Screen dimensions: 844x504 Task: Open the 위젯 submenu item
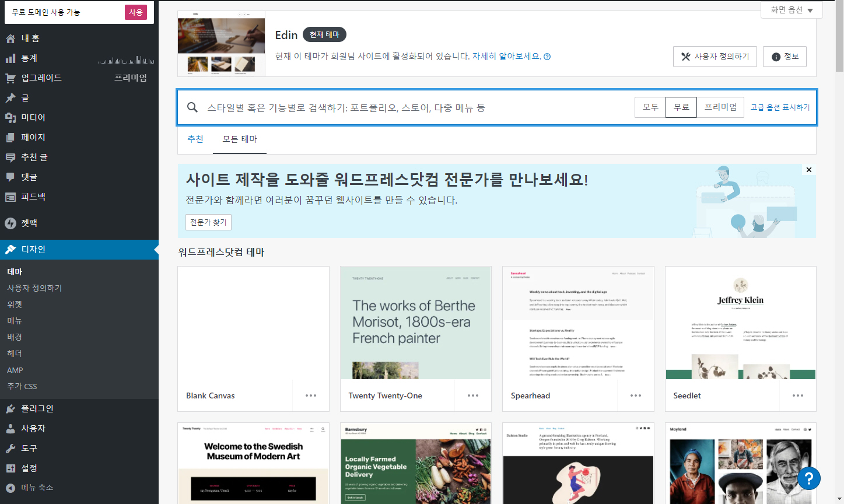[x=15, y=304]
